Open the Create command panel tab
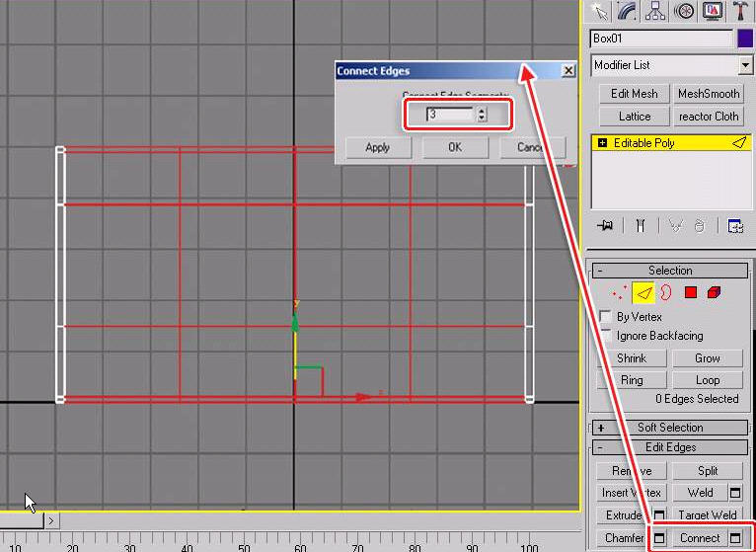The width and height of the screenshot is (756, 552). coord(598,11)
